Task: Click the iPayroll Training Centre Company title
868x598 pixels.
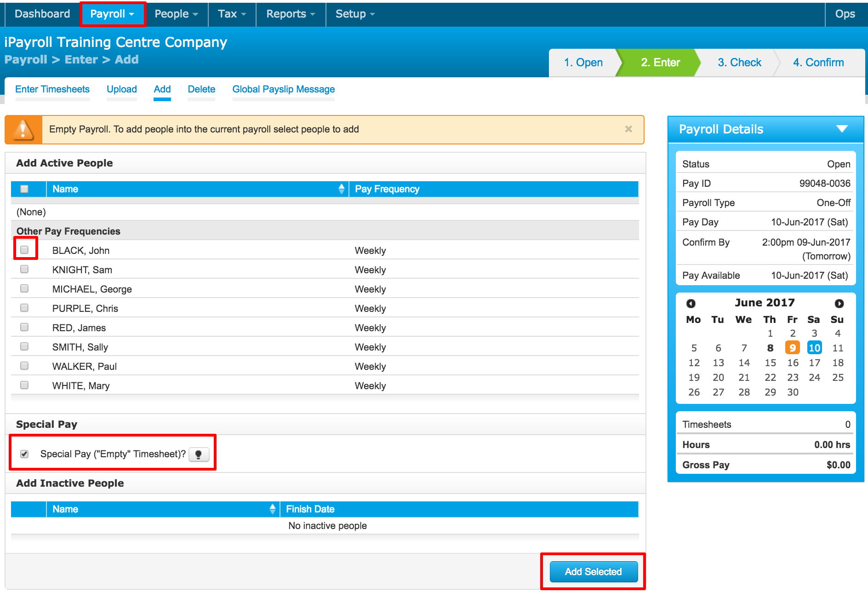Action: [x=116, y=42]
